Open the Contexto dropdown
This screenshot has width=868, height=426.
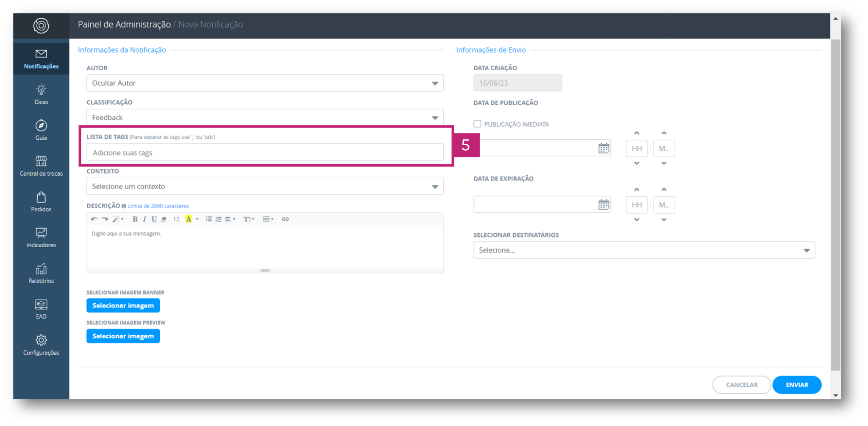coord(265,186)
